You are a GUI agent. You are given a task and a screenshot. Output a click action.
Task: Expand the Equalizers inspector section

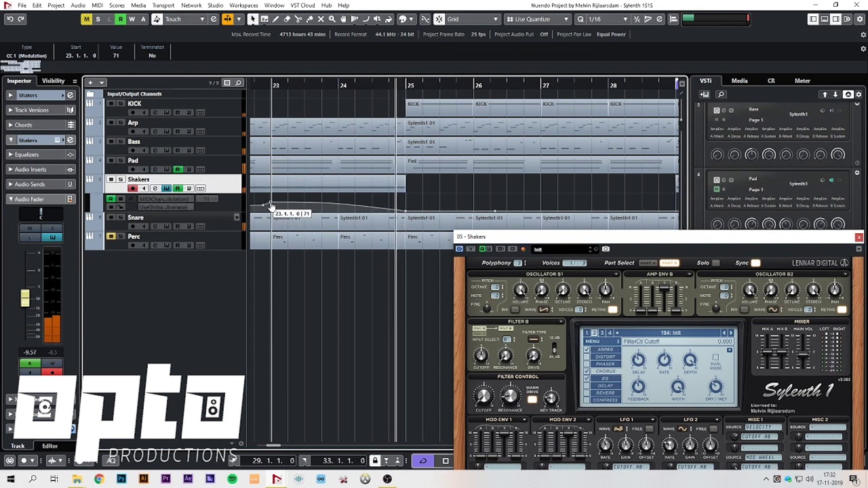(39, 155)
